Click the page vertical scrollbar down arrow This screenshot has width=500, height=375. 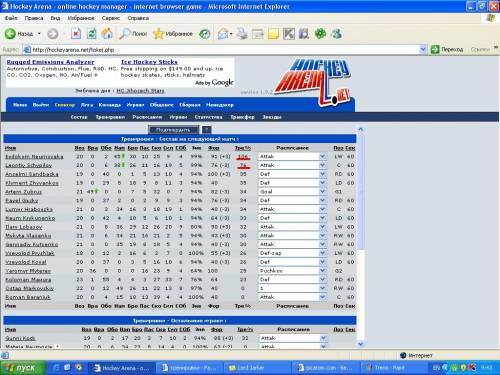[x=360, y=344]
